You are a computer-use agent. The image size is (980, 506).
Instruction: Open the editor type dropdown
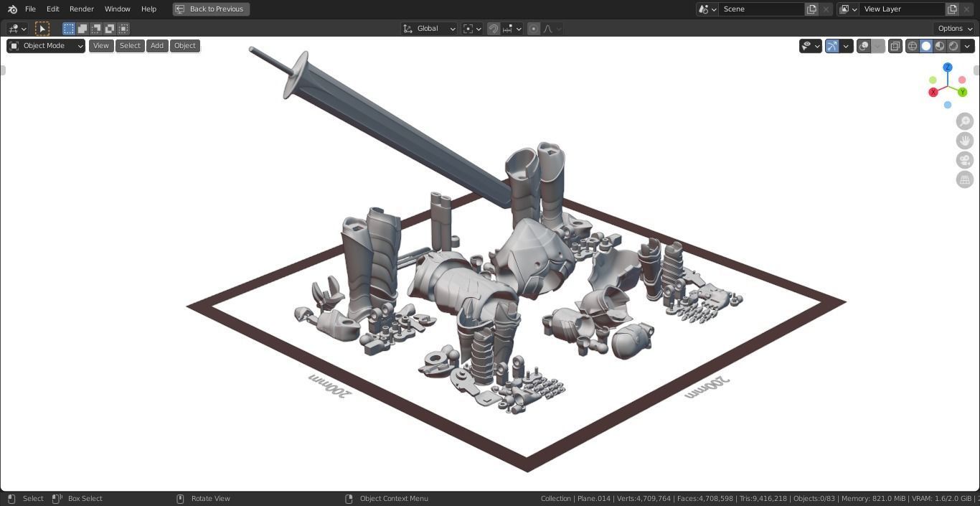coord(17,29)
